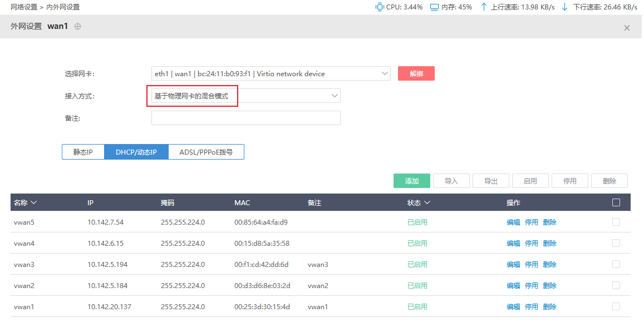The width and height of the screenshot is (644, 322).
Task: Select all rows with the header checkbox
Action: 616,202
